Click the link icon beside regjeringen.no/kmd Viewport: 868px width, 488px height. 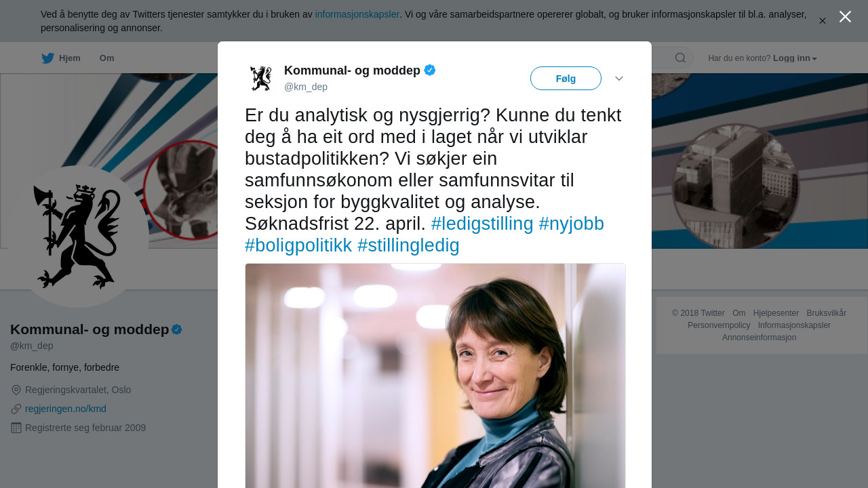[16, 409]
